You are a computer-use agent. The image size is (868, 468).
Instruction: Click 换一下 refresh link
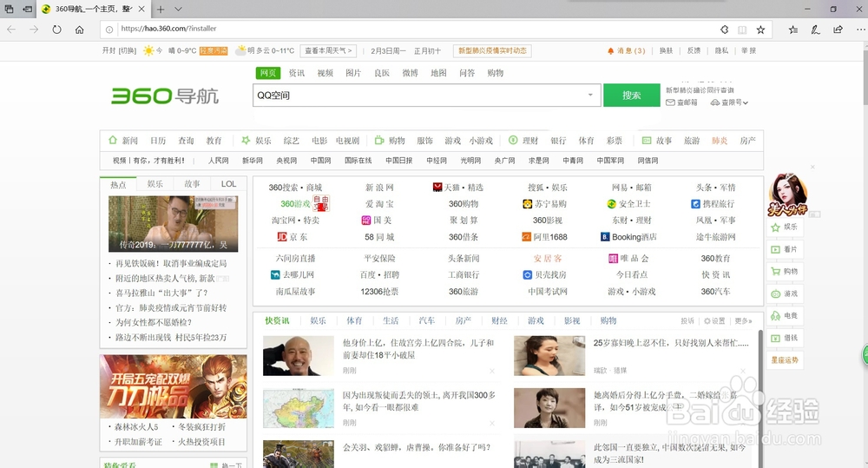(x=227, y=465)
